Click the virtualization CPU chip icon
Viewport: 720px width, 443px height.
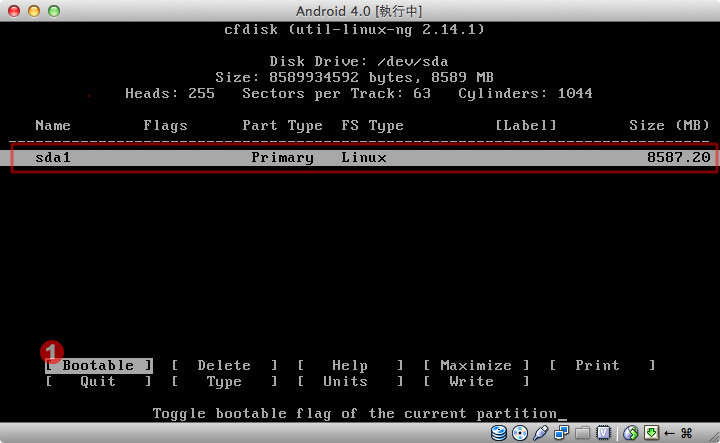pos(604,433)
